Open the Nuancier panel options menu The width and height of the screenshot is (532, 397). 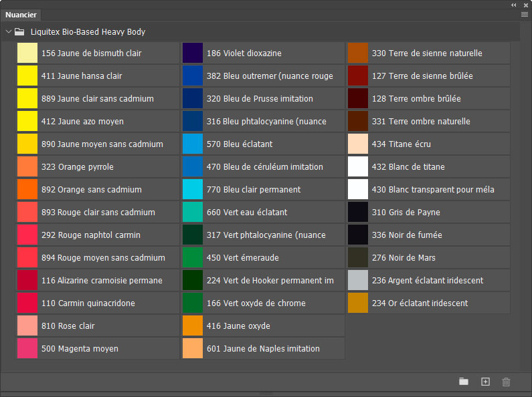pyautogui.click(x=525, y=14)
